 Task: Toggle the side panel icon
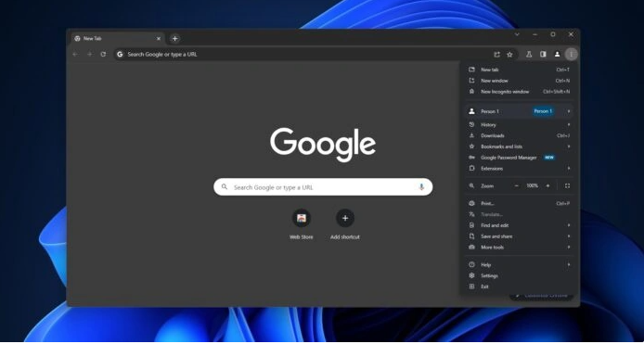pyautogui.click(x=543, y=54)
